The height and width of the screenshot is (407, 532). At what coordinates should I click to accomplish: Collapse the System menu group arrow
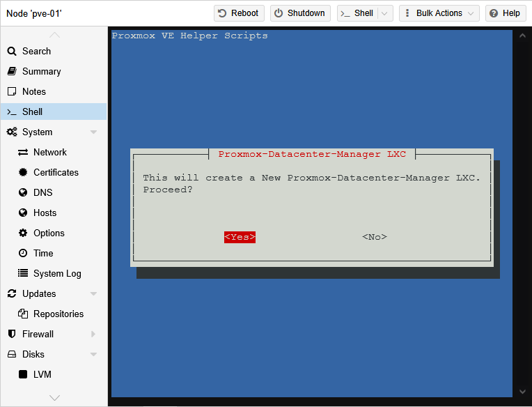tap(93, 132)
